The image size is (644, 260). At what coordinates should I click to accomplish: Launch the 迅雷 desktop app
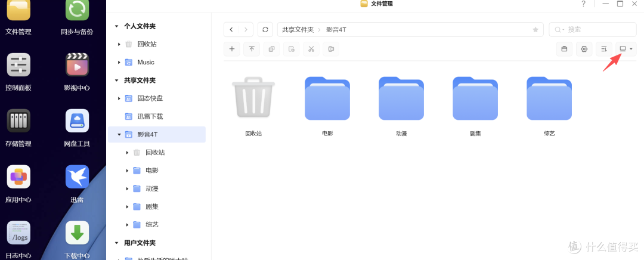[77, 177]
